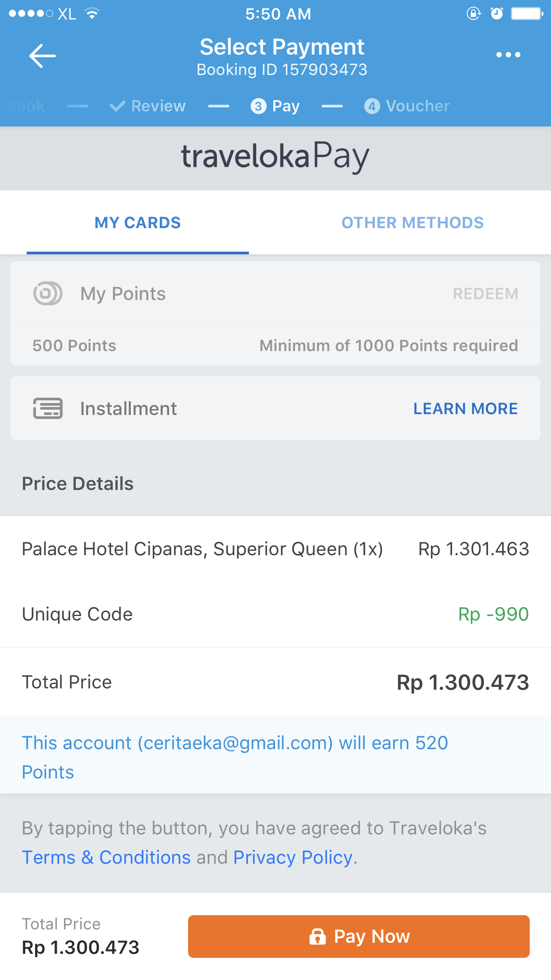Tap LEARN MORE for Installment

click(465, 409)
